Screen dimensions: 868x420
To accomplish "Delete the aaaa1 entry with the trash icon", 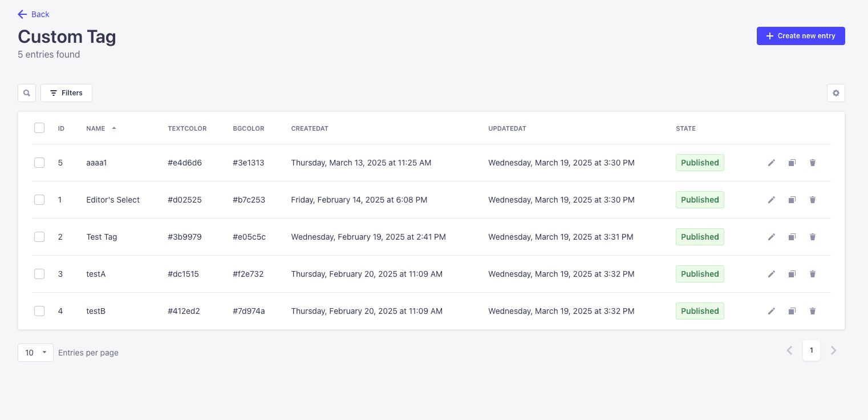I will pos(813,163).
